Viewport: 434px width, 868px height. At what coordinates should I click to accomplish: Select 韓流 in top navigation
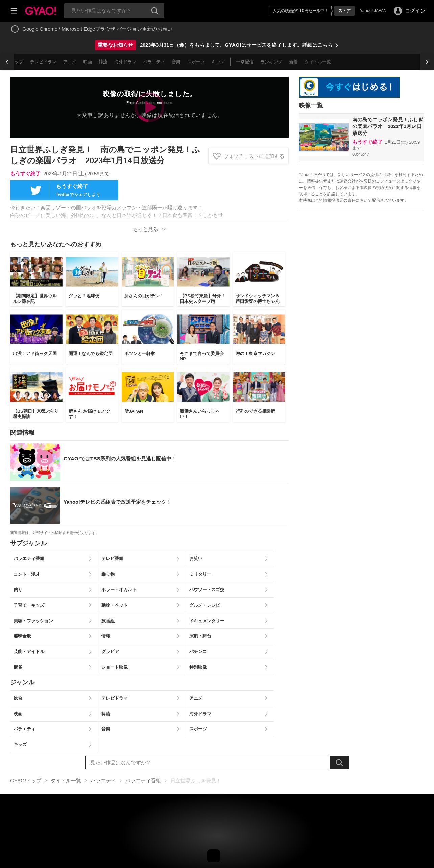coord(103,62)
